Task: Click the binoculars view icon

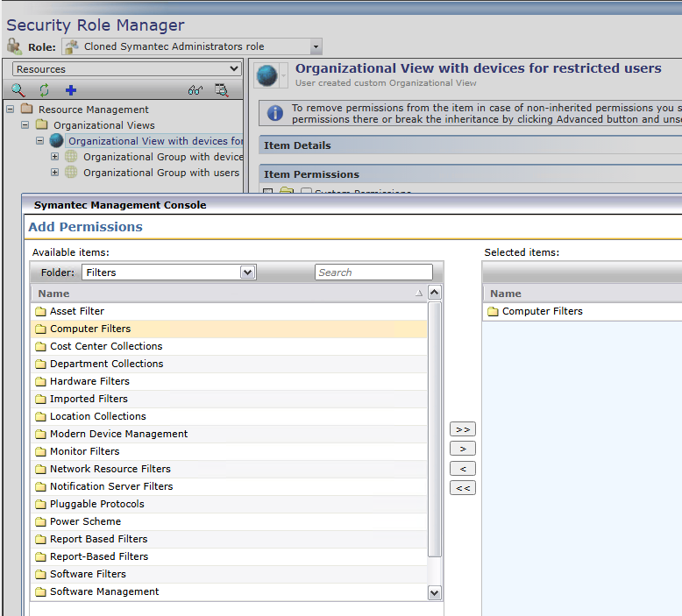Action: click(195, 90)
